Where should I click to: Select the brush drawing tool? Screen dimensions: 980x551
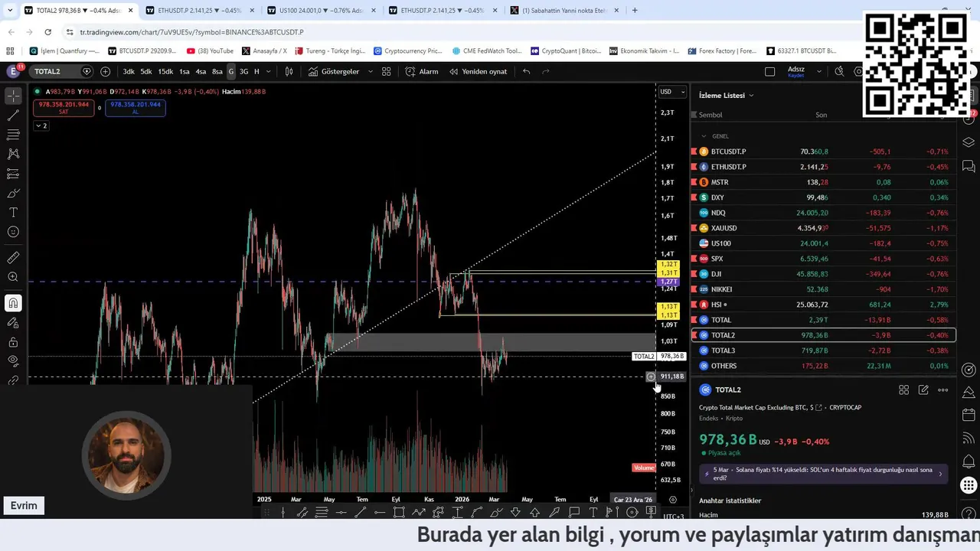pos(13,193)
